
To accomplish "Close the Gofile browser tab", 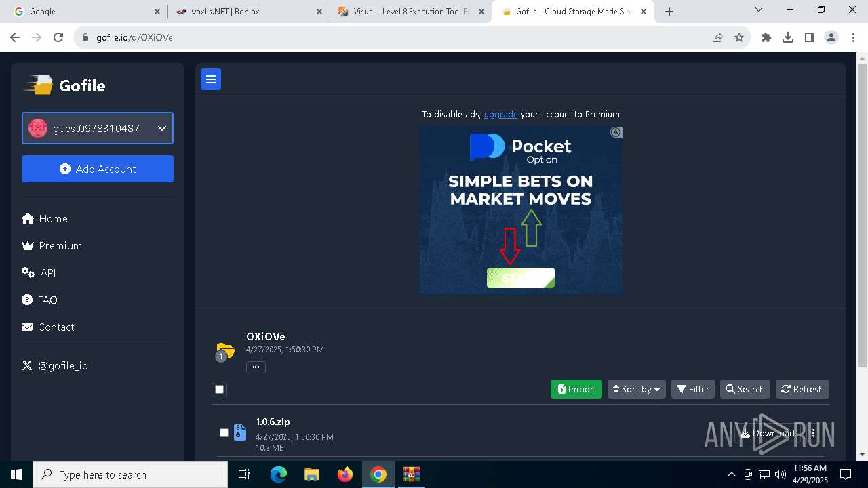I will click(x=644, y=12).
